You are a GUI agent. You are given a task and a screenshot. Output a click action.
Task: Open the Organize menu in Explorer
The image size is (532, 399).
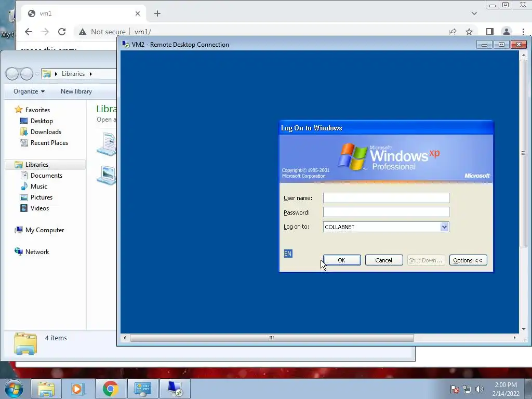(29, 91)
